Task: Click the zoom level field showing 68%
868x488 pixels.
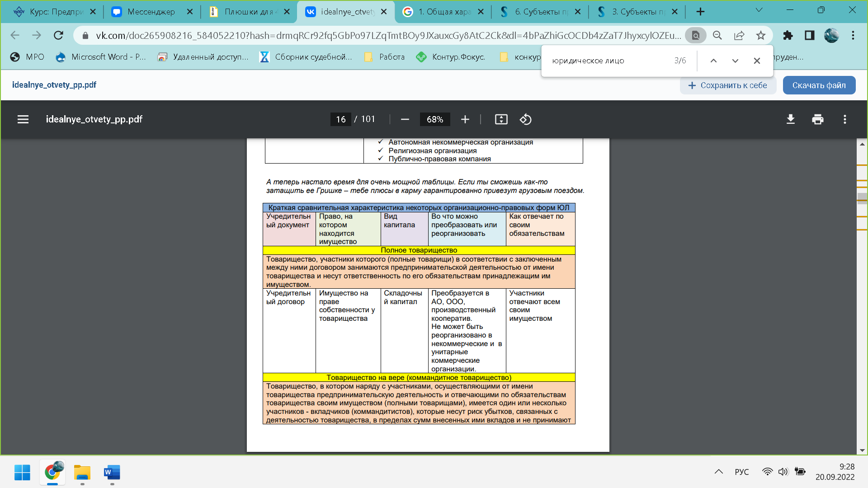Action: pos(435,119)
